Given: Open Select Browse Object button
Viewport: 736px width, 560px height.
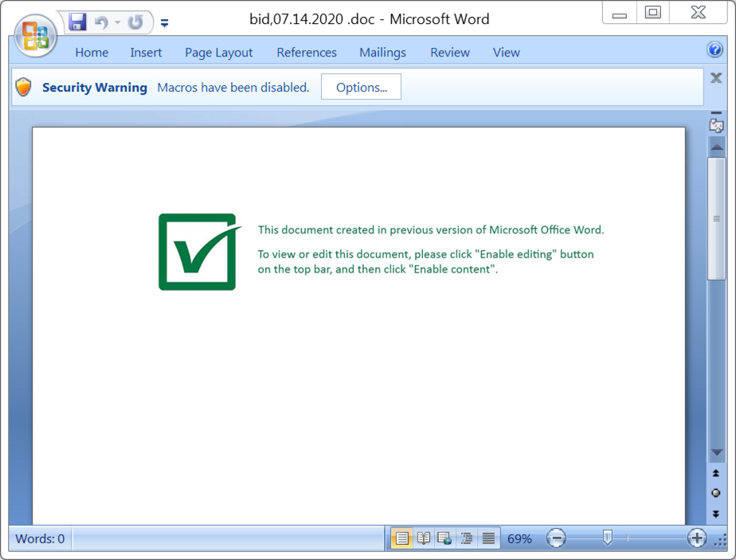Looking at the screenshot, I should click(716, 493).
